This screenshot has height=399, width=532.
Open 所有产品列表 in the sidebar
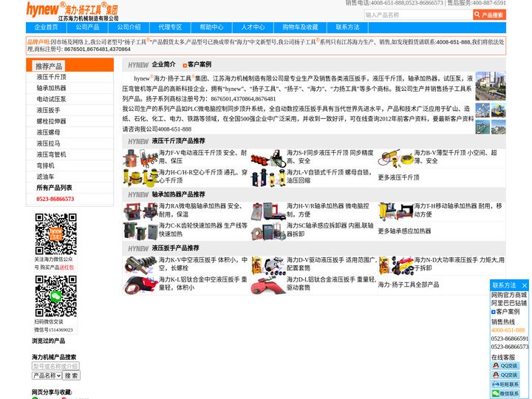tap(54, 188)
